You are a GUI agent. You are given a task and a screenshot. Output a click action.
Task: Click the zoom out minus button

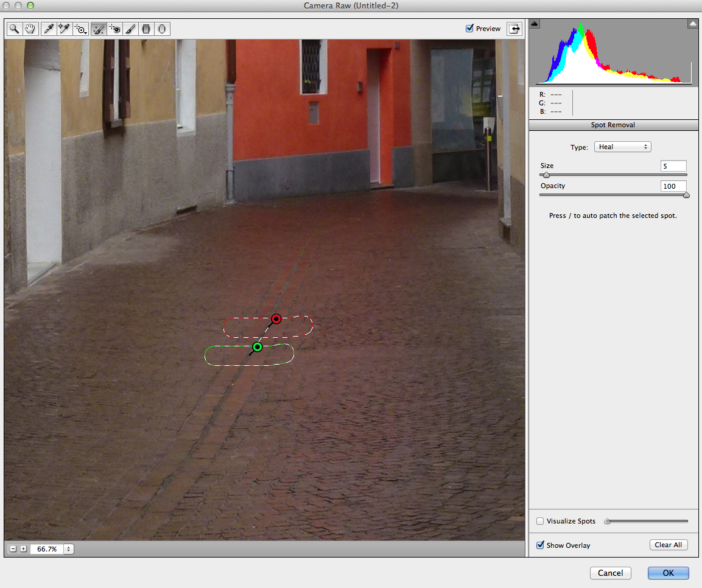(x=13, y=548)
